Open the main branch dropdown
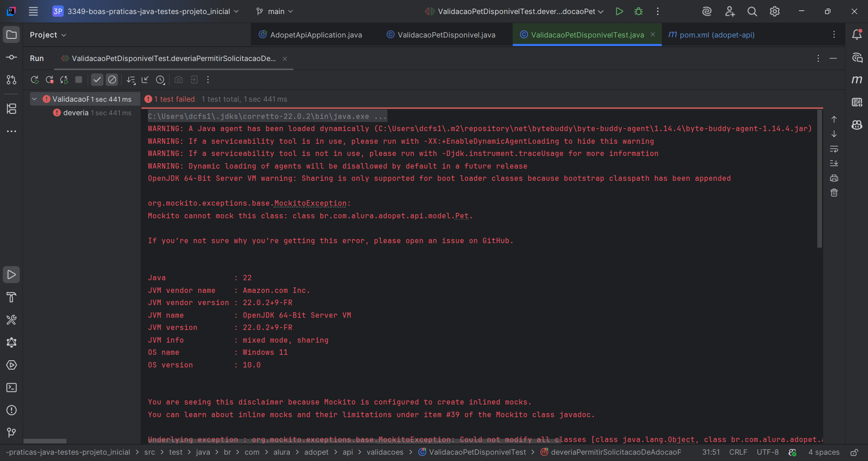This screenshot has height=461, width=868. [x=275, y=11]
